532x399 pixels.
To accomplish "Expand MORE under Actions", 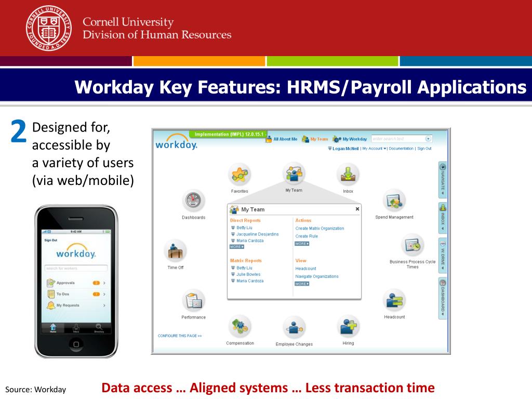I will (302, 244).
